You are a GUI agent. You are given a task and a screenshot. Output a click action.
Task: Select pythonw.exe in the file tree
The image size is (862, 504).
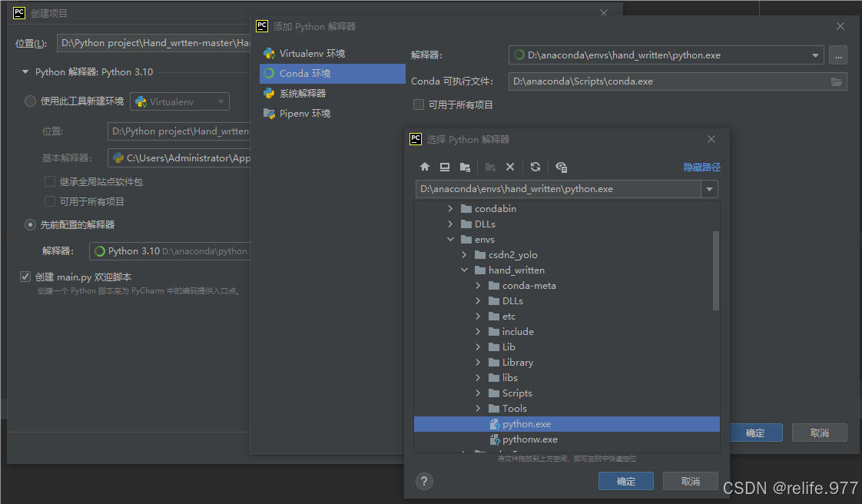[567, 439]
